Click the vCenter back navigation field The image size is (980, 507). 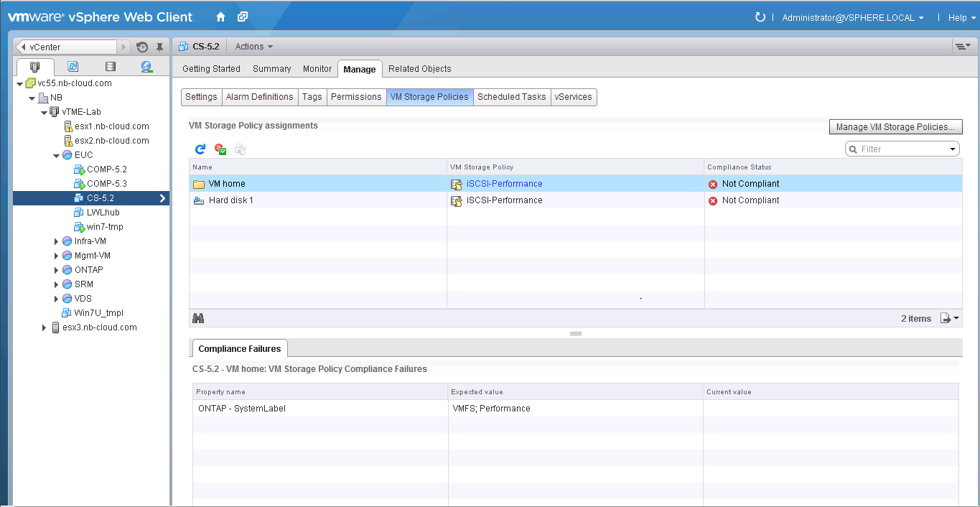tap(65, 47)
